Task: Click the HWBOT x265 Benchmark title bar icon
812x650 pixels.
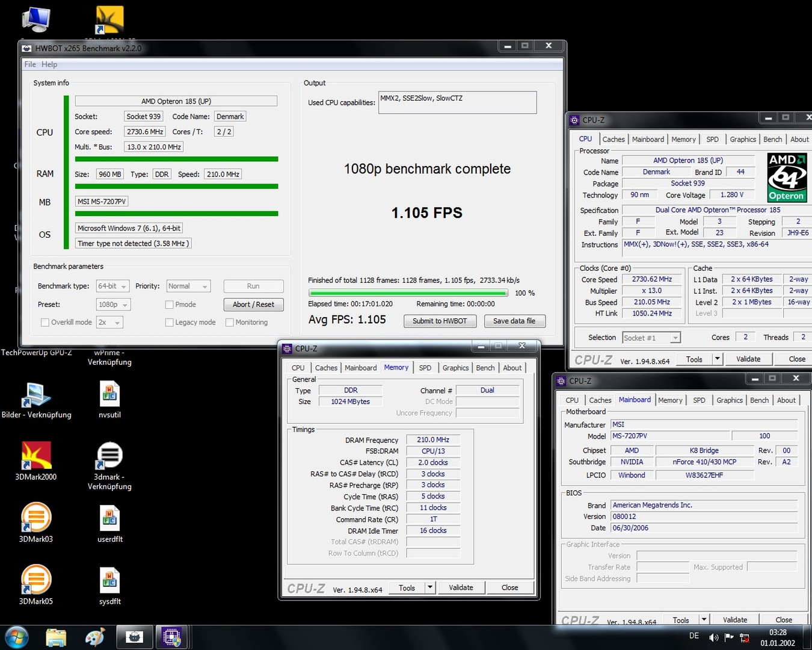Action: point(27,48)
